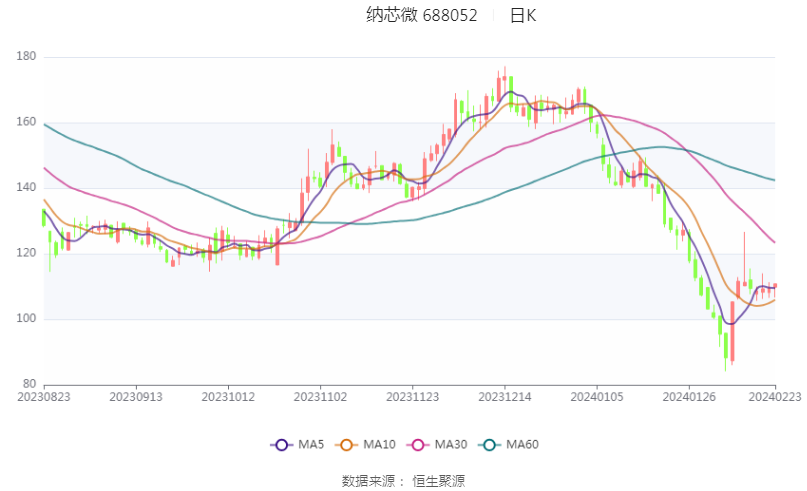Click the MA60 legend label text

coord(522,445)
